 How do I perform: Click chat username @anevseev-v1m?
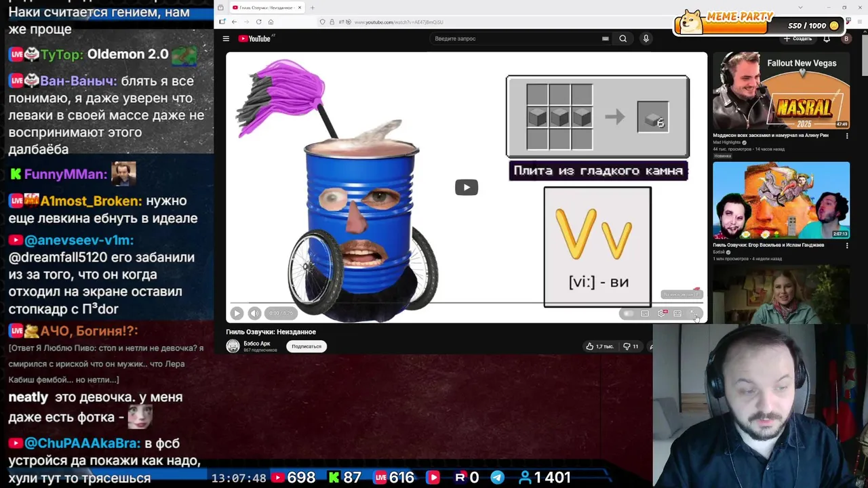click(x=79, y=240)
